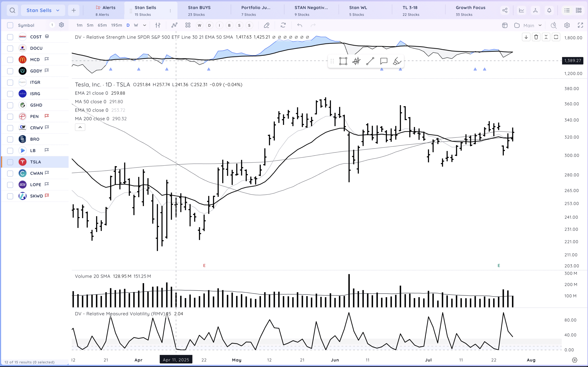588x367 pixels.
Task: Click the red earnings E marker on timeline
Action: coord(204,265)
